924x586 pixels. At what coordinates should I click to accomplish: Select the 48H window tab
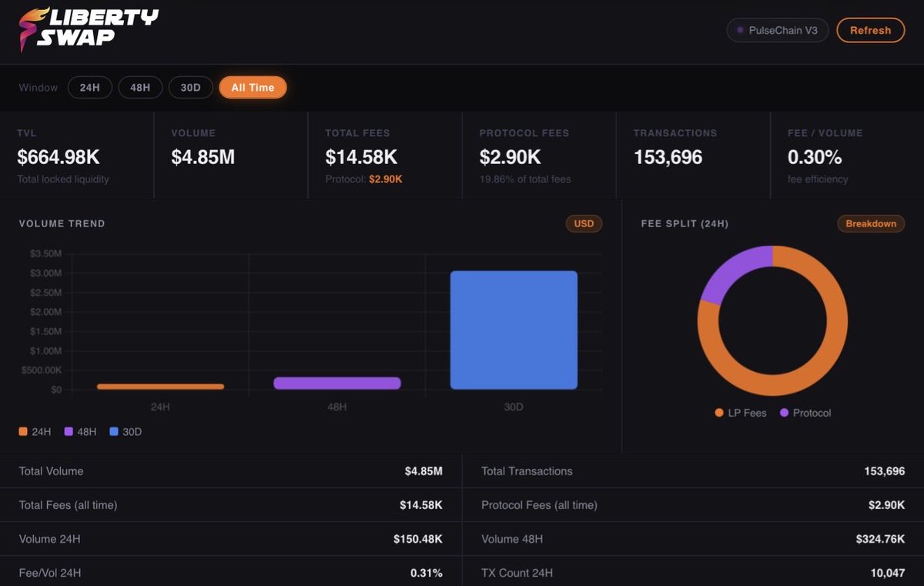click(x=140, y=88)
